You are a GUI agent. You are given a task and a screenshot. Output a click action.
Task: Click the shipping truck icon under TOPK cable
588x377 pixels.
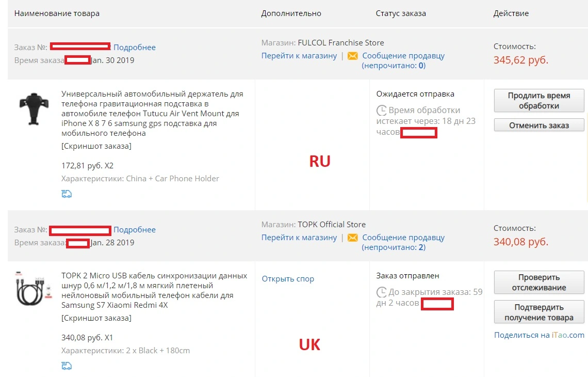pos(67,366)
